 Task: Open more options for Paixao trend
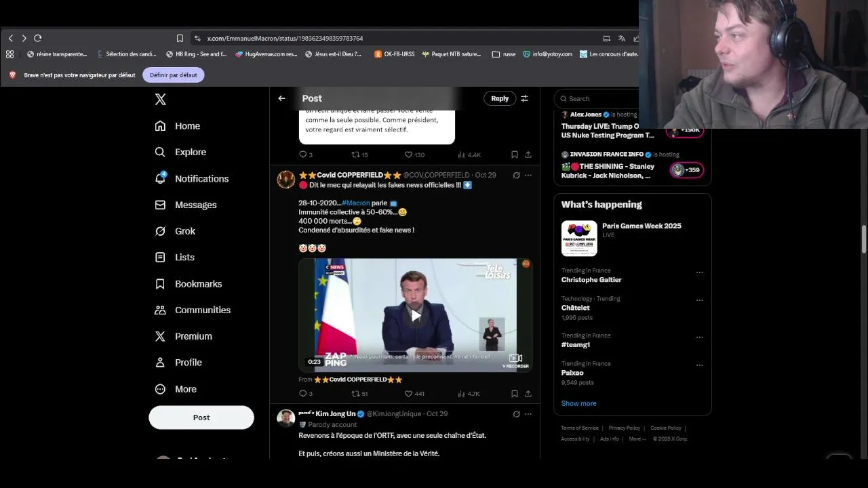tap(699, 365)
